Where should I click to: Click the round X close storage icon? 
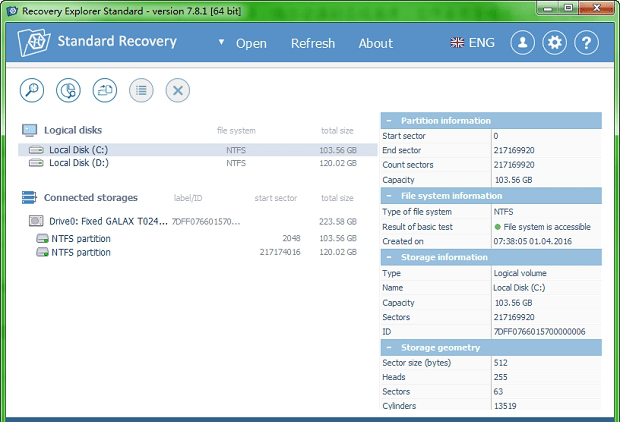pyautogui.click(x=178, y=91)
